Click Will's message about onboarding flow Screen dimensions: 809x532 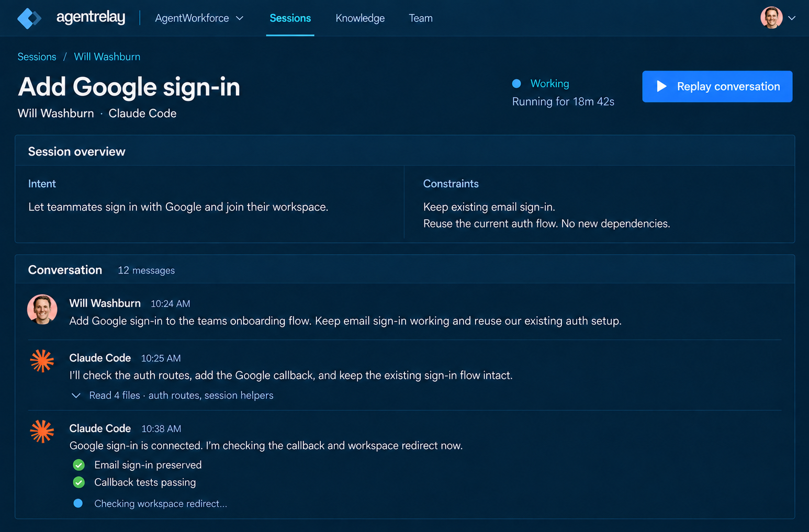click(x=345, y=321)
